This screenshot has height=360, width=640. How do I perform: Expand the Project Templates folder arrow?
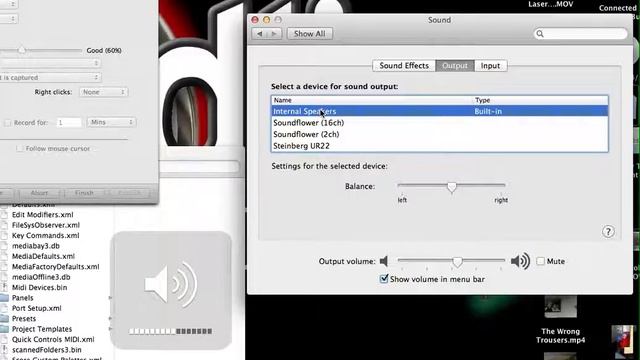[x=110, y=329]
